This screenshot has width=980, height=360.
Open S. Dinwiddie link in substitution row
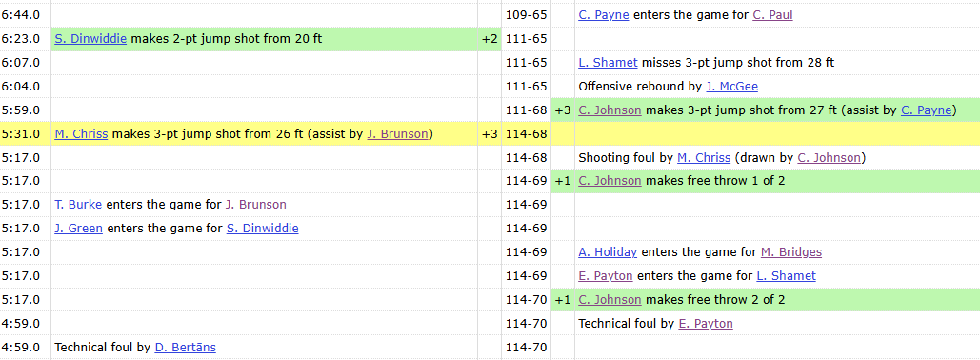tap(262, 229)
